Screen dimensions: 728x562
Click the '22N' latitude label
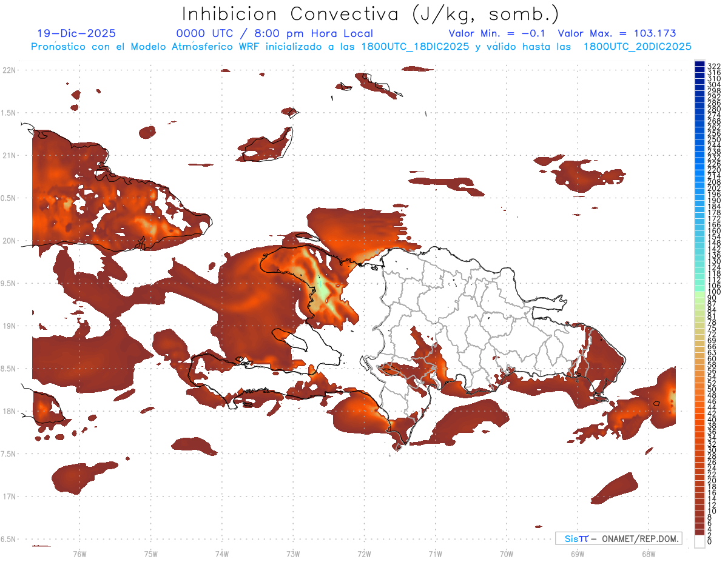[8, 70]
